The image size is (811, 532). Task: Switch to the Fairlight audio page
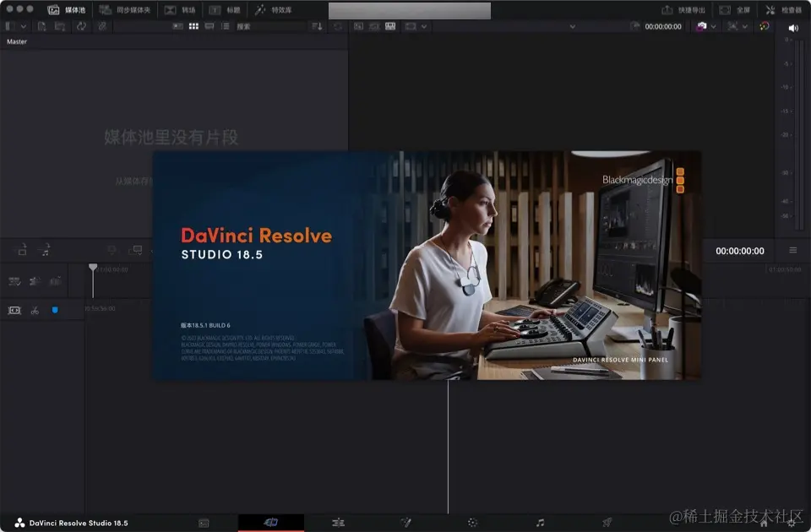pos(540,523)
